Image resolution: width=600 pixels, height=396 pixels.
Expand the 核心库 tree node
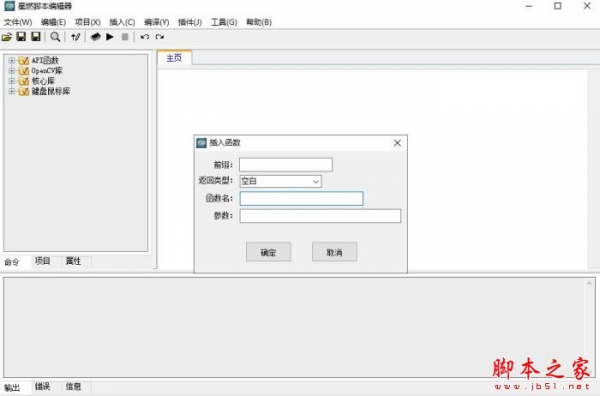(11, 81)
